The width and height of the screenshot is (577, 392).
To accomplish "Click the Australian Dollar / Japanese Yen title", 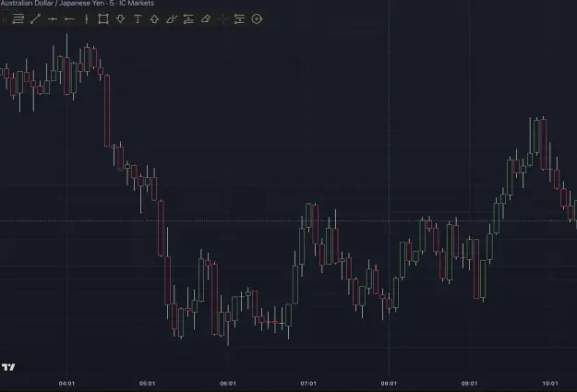I will pyautogui.click(x=52, y=4).
